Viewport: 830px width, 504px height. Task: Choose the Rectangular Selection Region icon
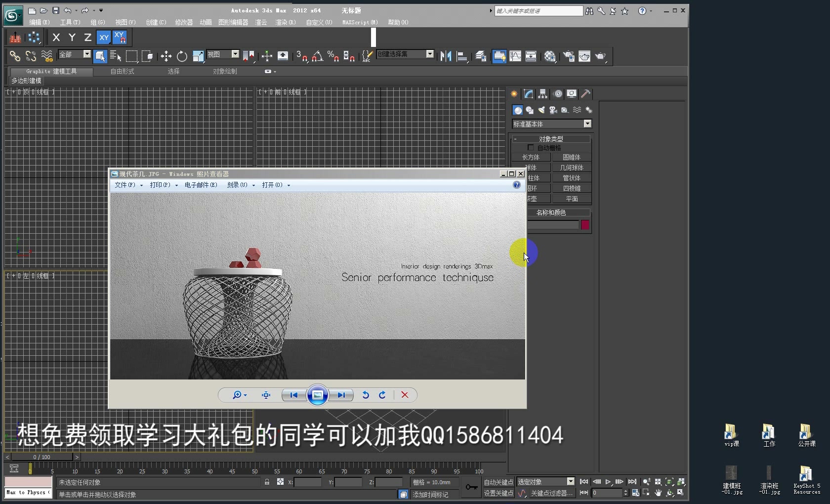pyautogui.click(x=131, y=56)
